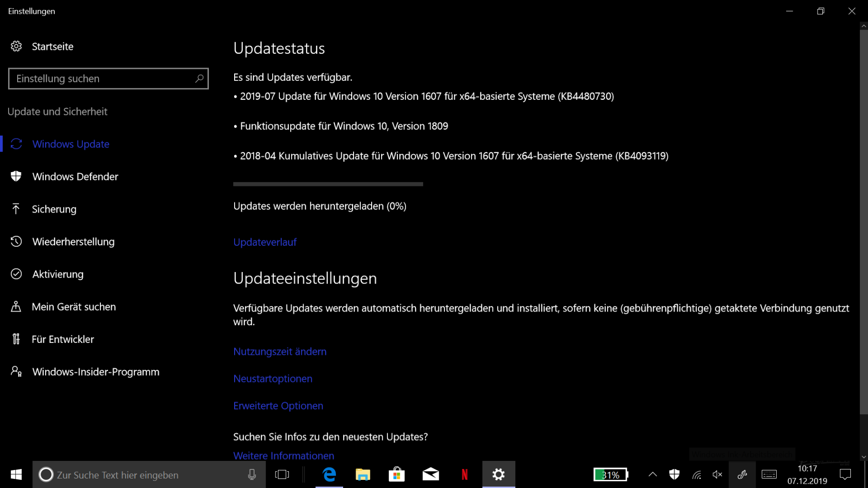Click the update download progress bar
Image resolution: width=868 pixels, height=488 pixels.
328,184
